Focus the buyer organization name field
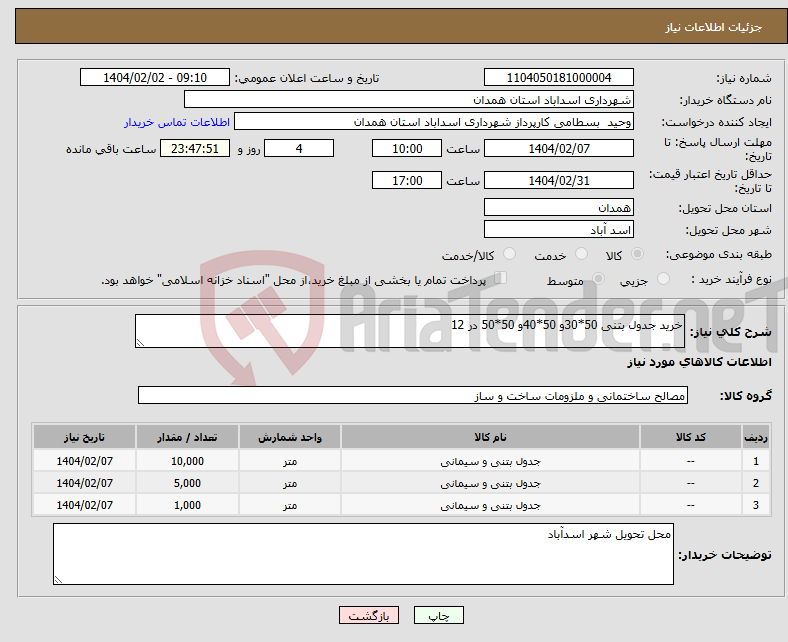Image resolution: width=788 pixels, height=642 pixels. (409, 100)
